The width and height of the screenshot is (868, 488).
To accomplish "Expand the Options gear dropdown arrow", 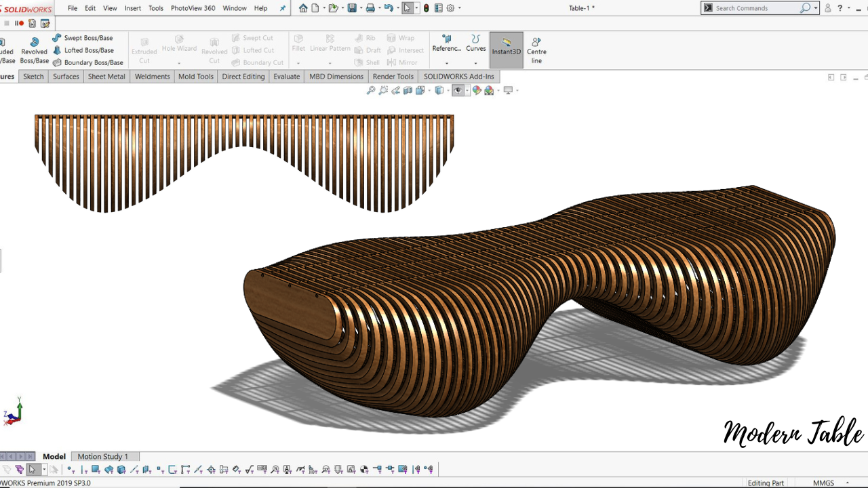I will point(460,8).
